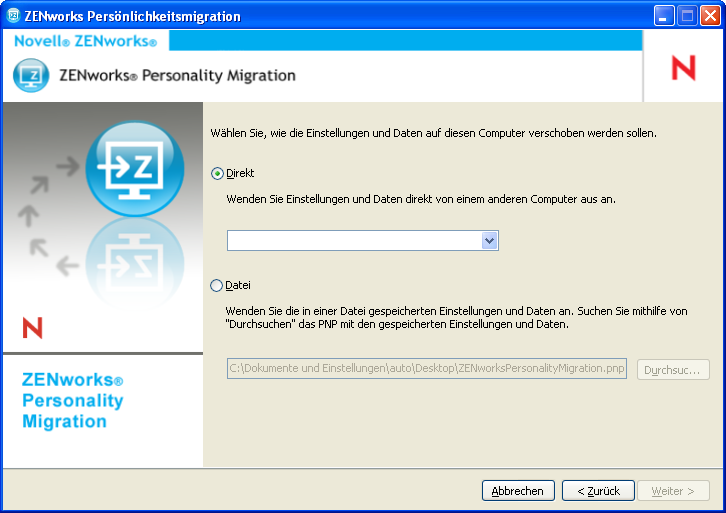The image size is (726, 513).
Task: Click the large migration monitor icon in sidebar
Action: [135, 169]
